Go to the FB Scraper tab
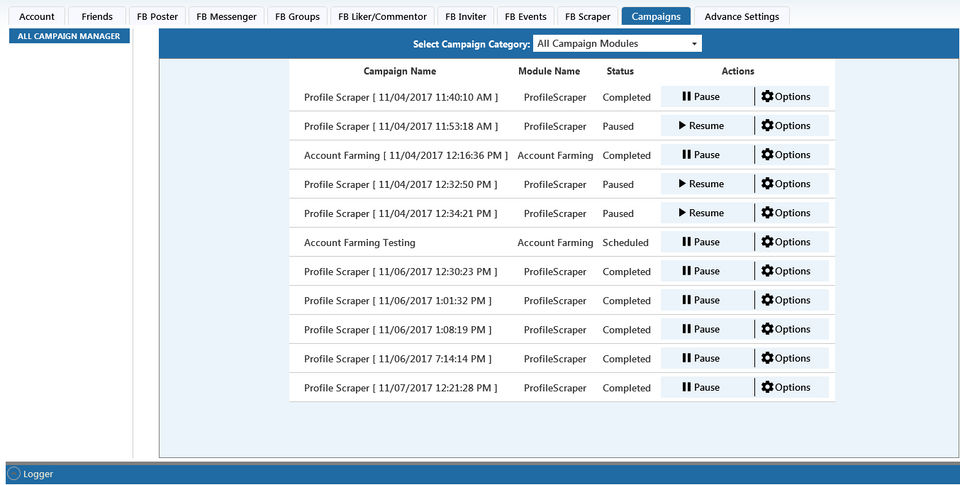 [x=588, y=17]
